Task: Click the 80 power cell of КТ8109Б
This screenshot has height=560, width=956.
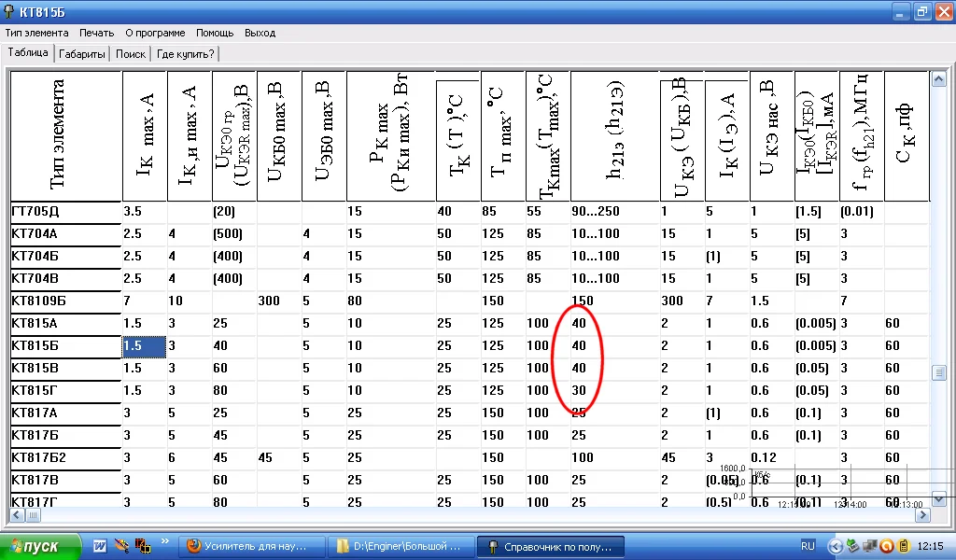Action: point(391,301)
